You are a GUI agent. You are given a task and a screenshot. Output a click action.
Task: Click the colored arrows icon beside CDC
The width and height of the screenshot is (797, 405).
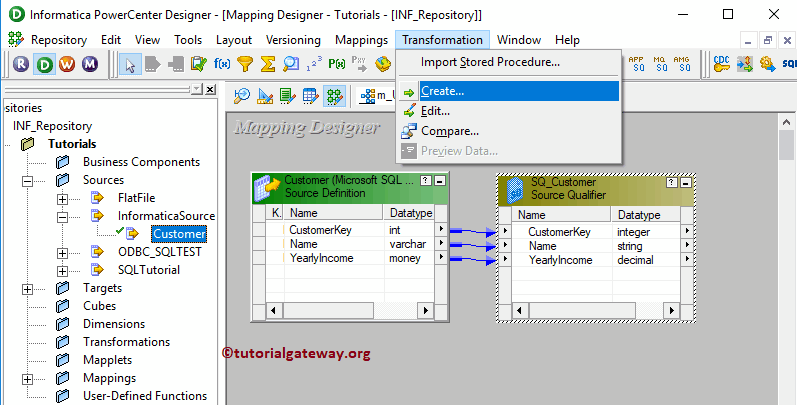click(x=745, y=64)
